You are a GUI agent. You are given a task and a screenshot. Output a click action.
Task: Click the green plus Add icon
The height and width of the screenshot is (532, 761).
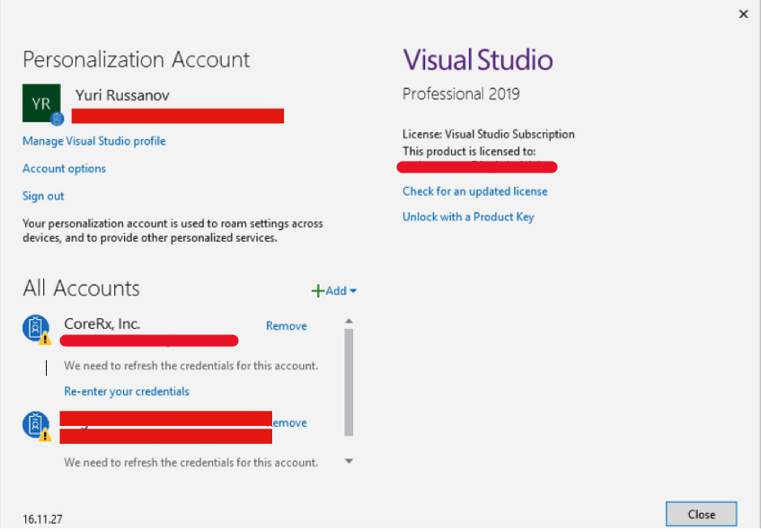(318, 289)
